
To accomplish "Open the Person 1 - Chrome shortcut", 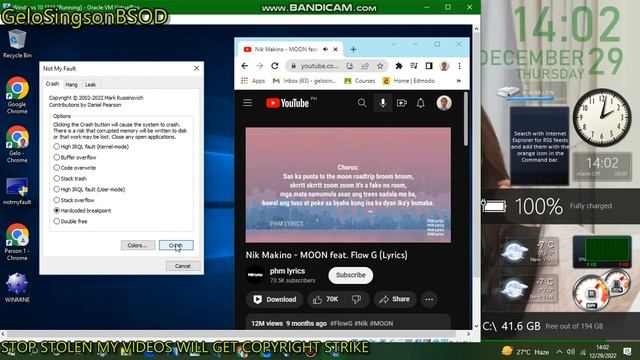I will point(17,242).
